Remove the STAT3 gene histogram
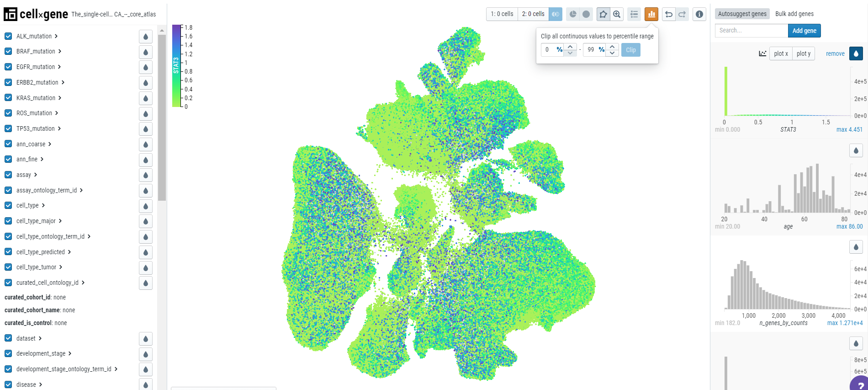Viewport: 868px width, 390px height. [x=835, y=53]
